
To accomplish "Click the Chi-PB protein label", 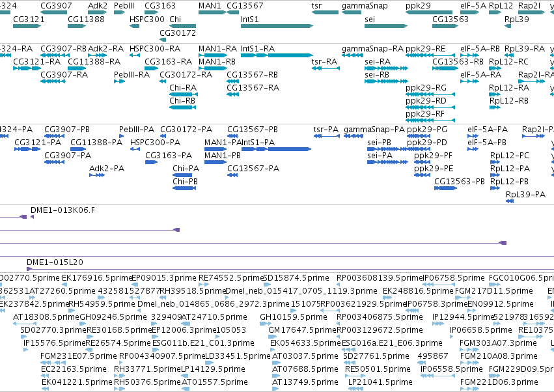I will 185,181.
